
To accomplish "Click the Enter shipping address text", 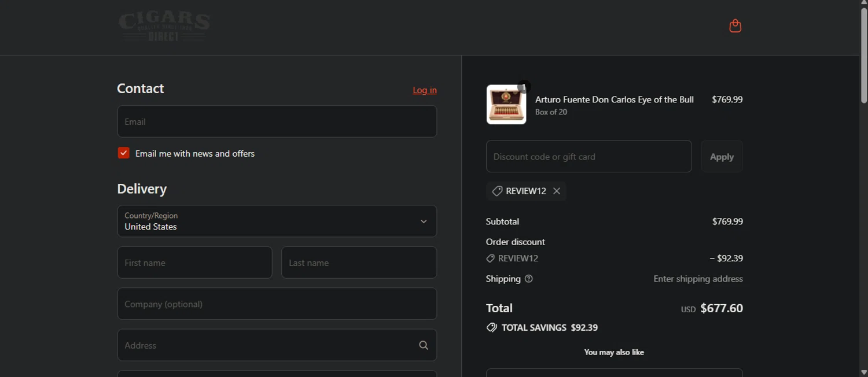I will pyautogui.click(x=698, y=279).
